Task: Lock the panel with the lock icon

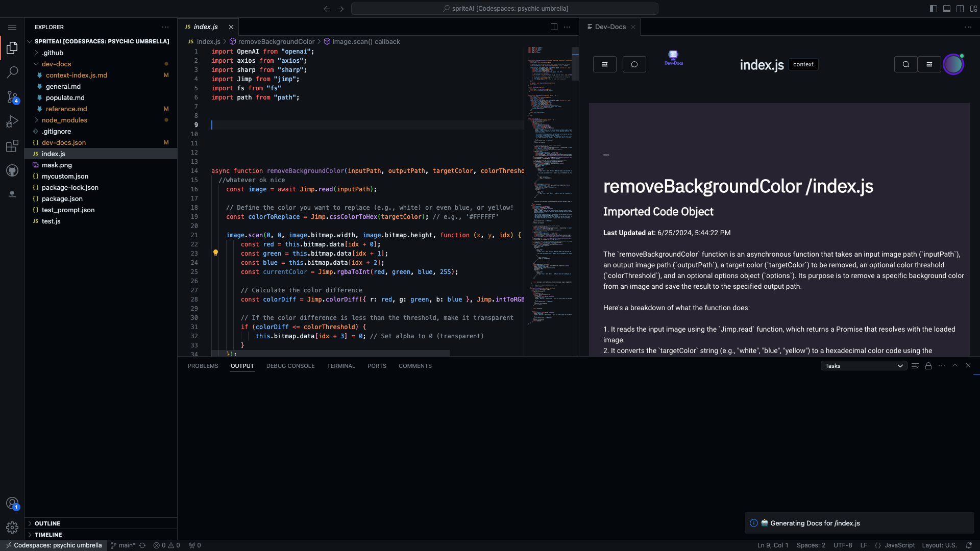Action: pyautogui.click(x=928, y=366)
